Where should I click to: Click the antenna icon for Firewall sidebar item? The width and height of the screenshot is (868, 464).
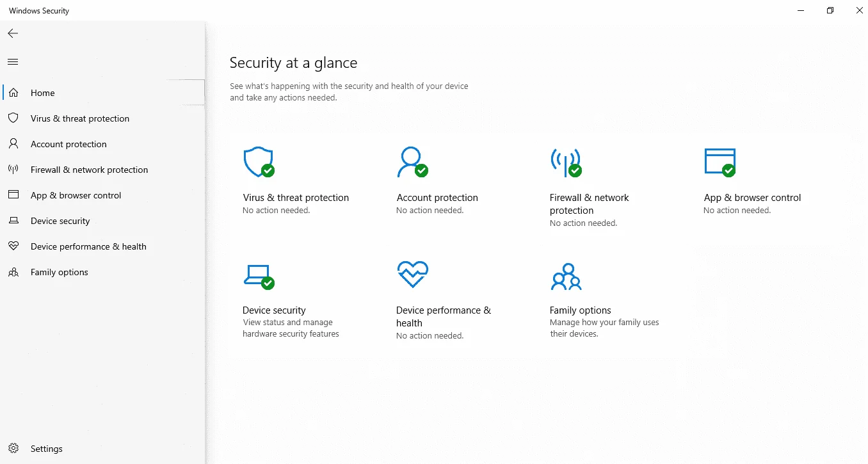point(13,170)
